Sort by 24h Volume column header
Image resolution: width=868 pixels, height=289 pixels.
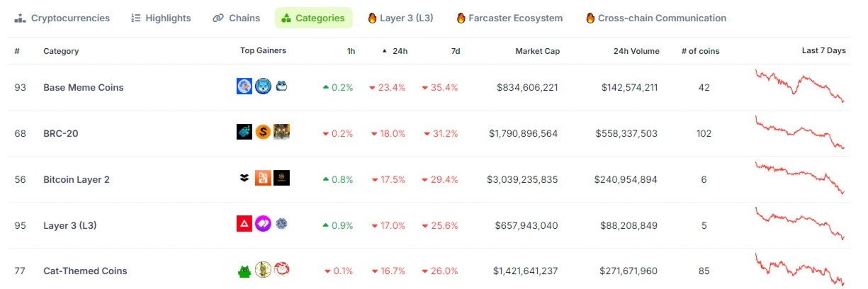[636, 51]
